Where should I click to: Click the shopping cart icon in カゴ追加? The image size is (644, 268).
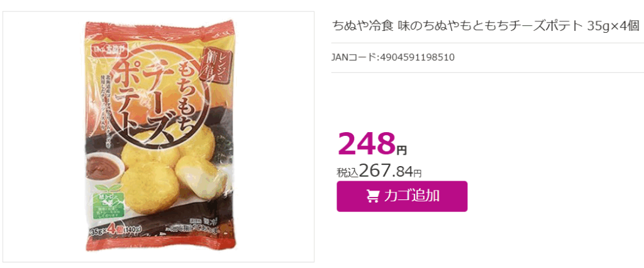tap(372, 196)
